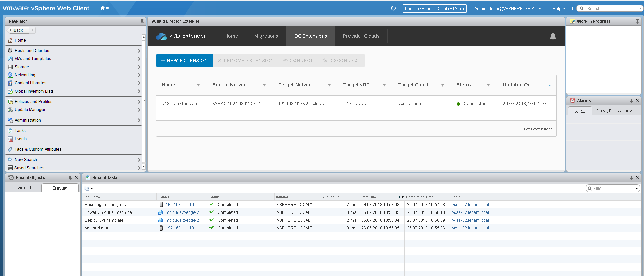This screenshot has height=276, width=644.
Task: Click Connect button
Action: click(x=298, y=60)
